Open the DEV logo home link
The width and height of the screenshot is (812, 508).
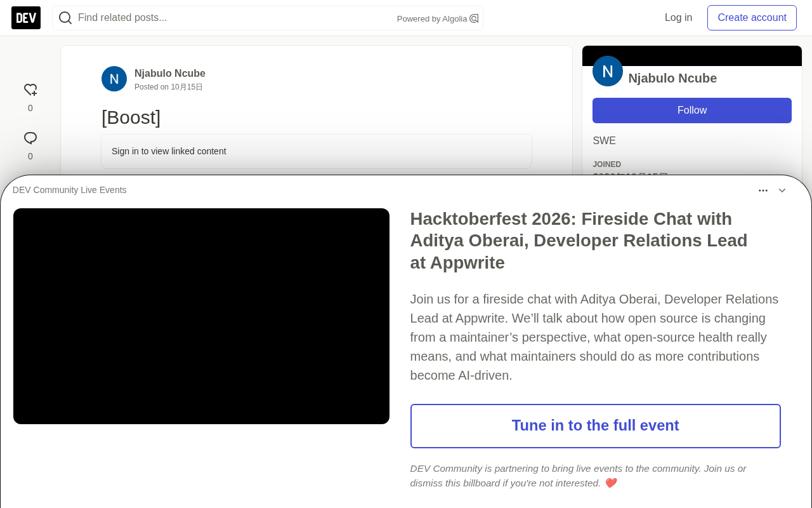pos(26,18)
